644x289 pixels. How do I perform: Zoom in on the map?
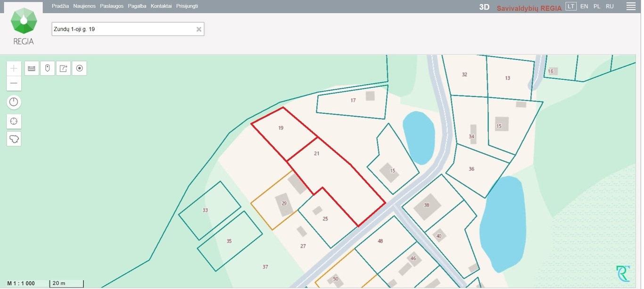click(x=14, y=68)
